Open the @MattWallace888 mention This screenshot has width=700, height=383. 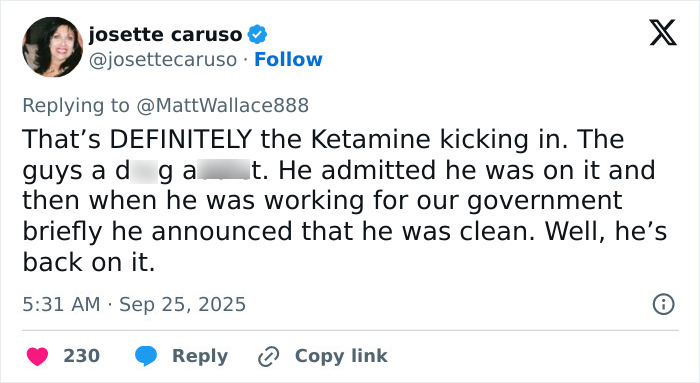pos(222,105)
